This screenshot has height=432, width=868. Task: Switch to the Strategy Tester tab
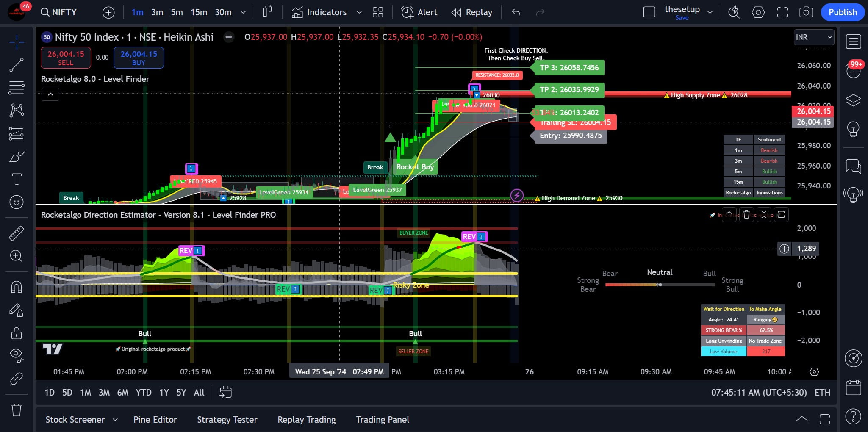227,419
